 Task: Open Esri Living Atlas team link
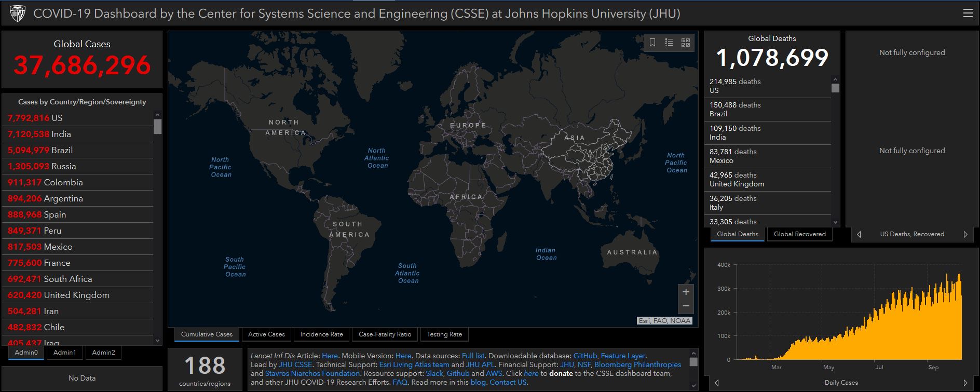tap(414, 364)
